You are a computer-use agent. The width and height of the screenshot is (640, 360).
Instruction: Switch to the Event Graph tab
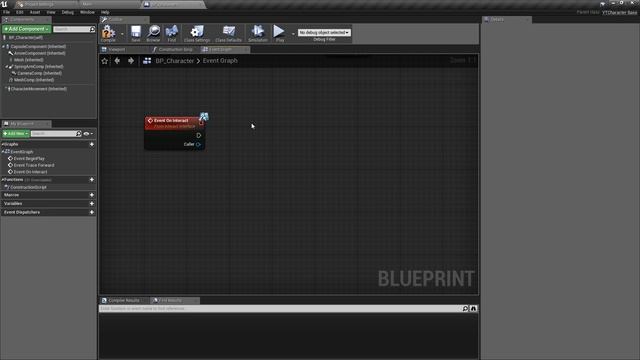[225, 49]
